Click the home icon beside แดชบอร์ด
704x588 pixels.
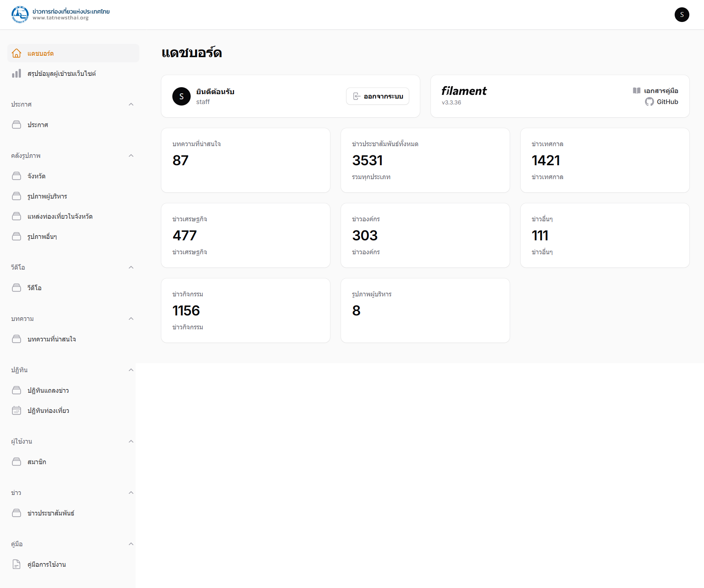pyautogui.click(x=16, y=53)
